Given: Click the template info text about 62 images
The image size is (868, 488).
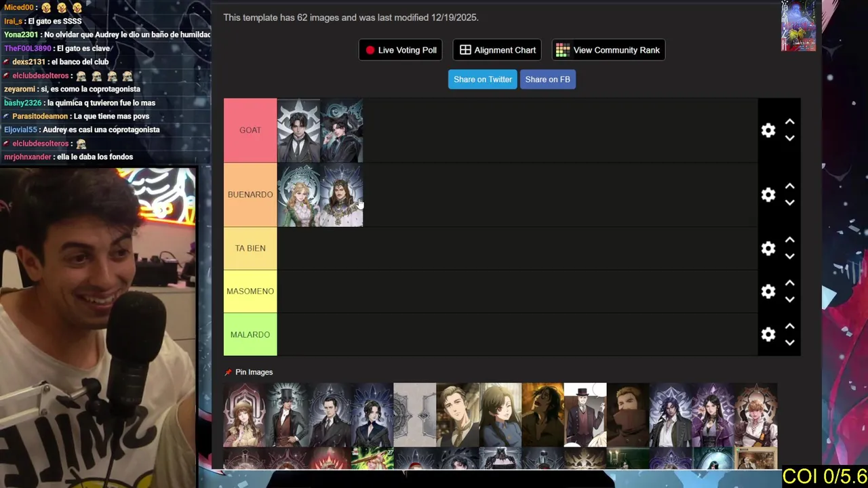Looking at the screenshot, I should (x=351, y=18).
